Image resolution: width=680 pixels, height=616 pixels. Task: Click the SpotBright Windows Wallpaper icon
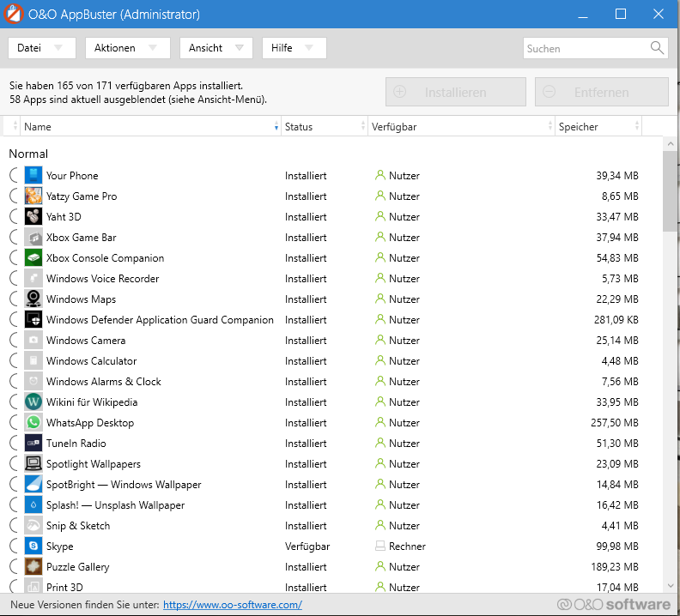[x=33, y=484]
